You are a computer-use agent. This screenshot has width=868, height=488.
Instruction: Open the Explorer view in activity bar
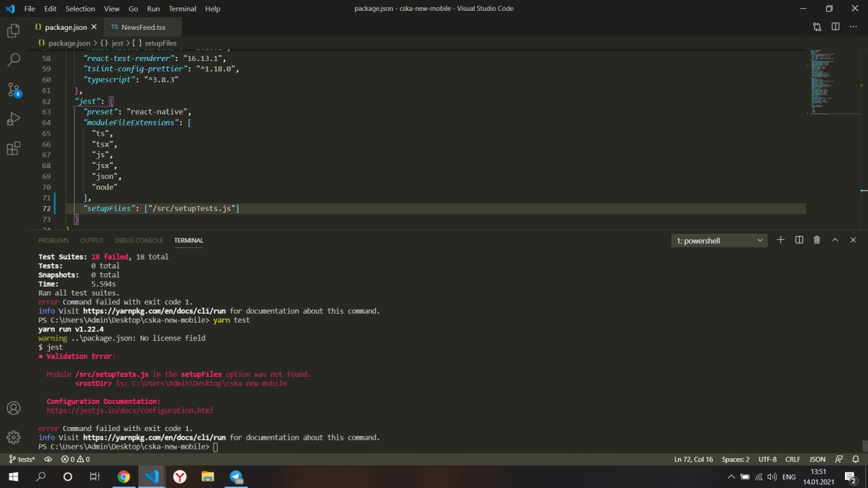click(x=13, y=30)
